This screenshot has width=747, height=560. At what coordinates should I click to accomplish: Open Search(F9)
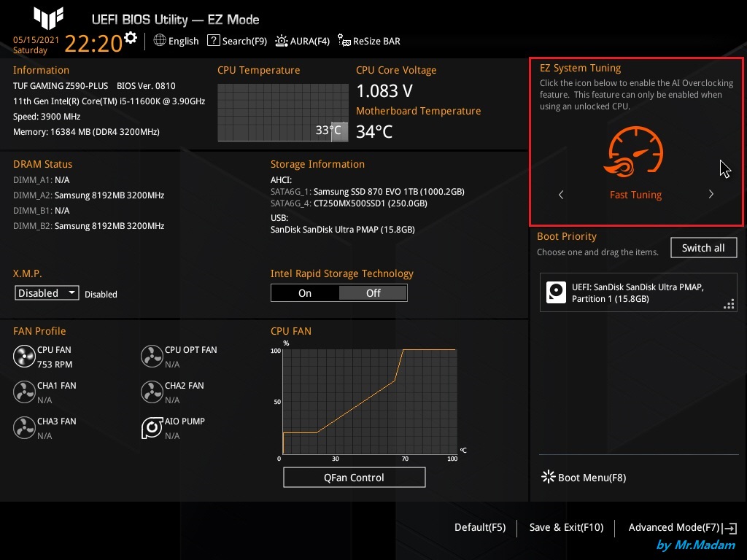[x=237, y=41]
